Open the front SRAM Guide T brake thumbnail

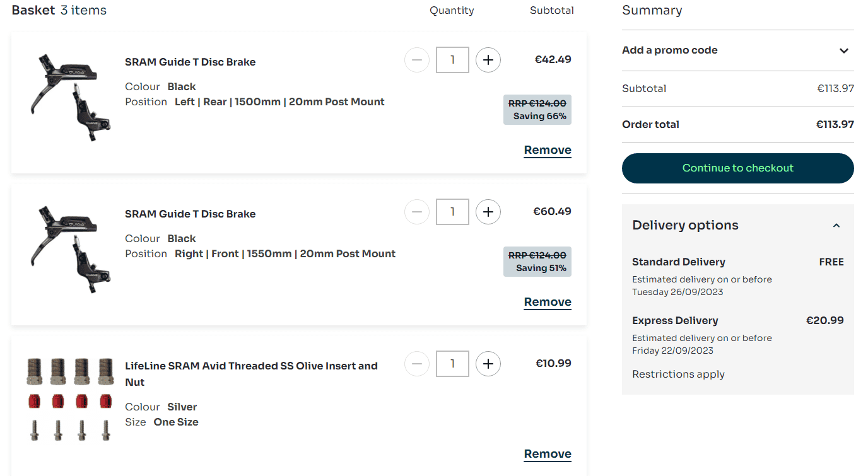pyautogui.click(x=70, y=248)
